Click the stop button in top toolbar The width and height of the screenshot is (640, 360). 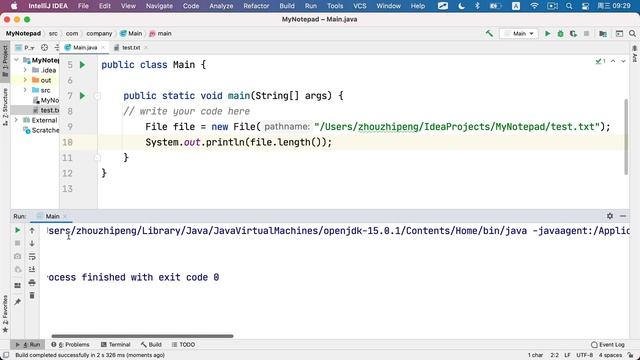coord(587,33)
